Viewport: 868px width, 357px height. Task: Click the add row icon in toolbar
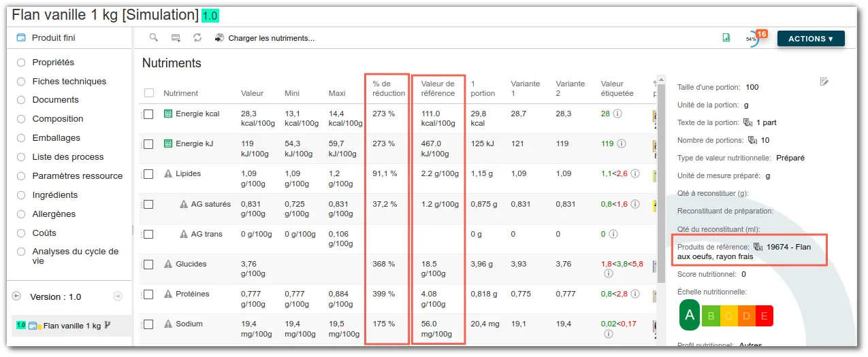click(x=176, y=38)
